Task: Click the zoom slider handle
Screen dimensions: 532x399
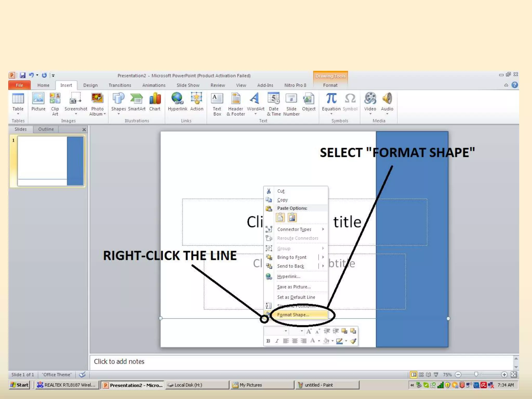Action: point(476,374)
